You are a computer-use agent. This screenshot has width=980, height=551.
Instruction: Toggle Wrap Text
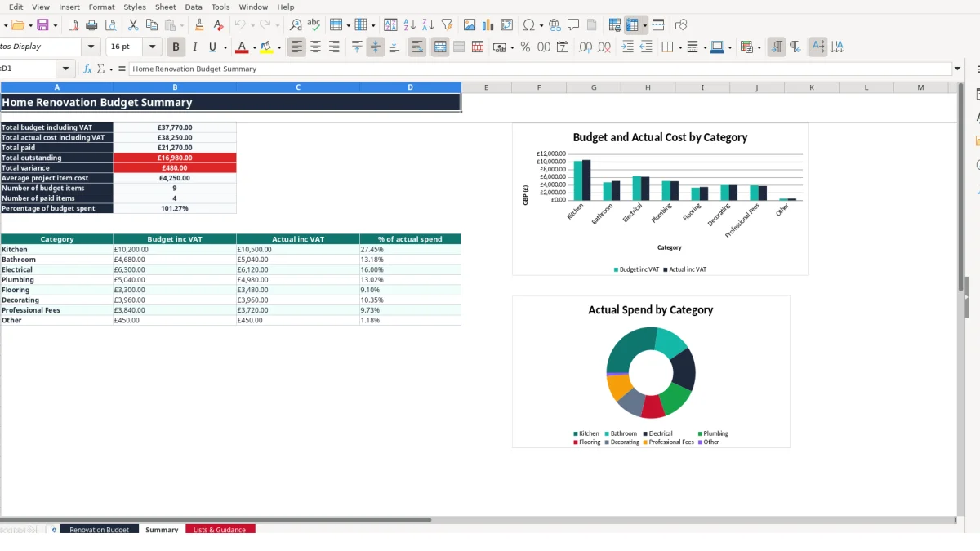(417, 47)
